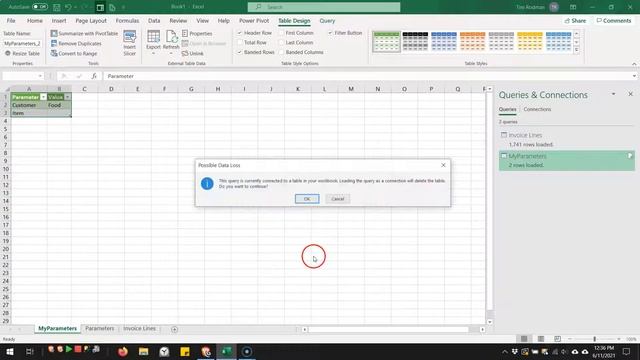Close the Possible Data Loss dialog
Screen dimensions: 640x360
443,165
